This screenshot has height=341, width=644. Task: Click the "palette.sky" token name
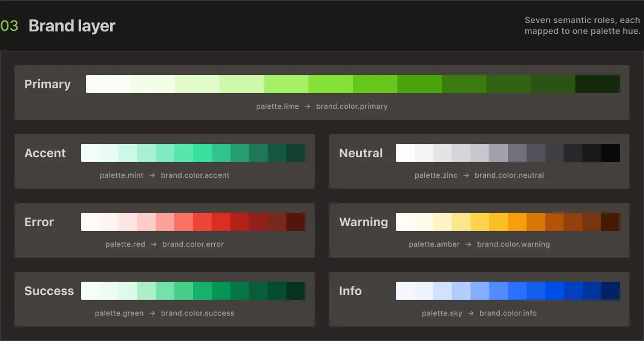click(x=442, y=314)
